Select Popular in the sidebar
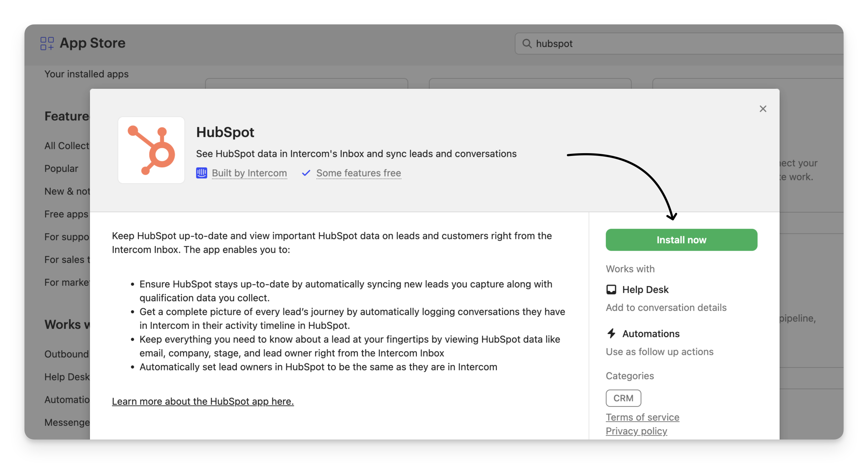 point(61,168)
